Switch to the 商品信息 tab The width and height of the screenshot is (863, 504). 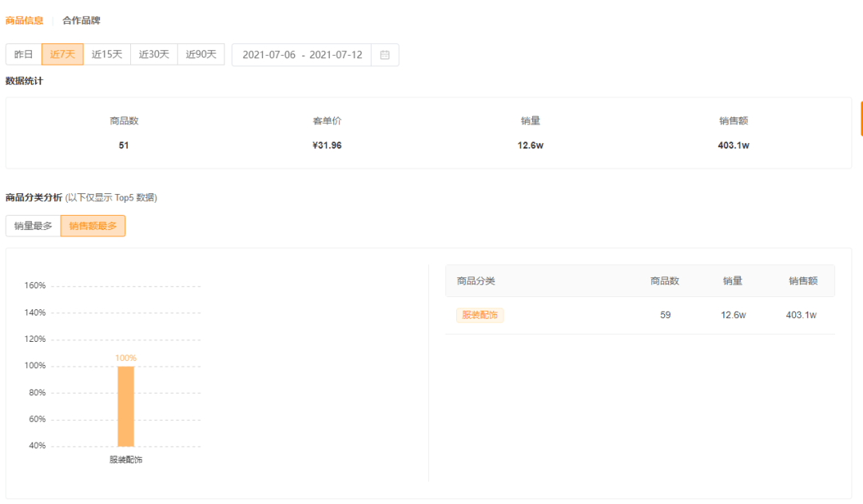(25, 20)
